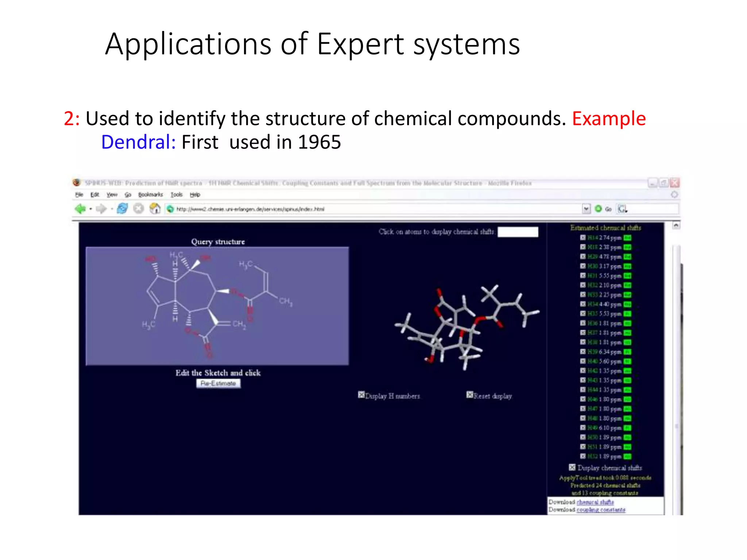Click the green button next to 2.25 ppm
The height and width of the screenshot is (560, 747).
click(x=627, y=295)
